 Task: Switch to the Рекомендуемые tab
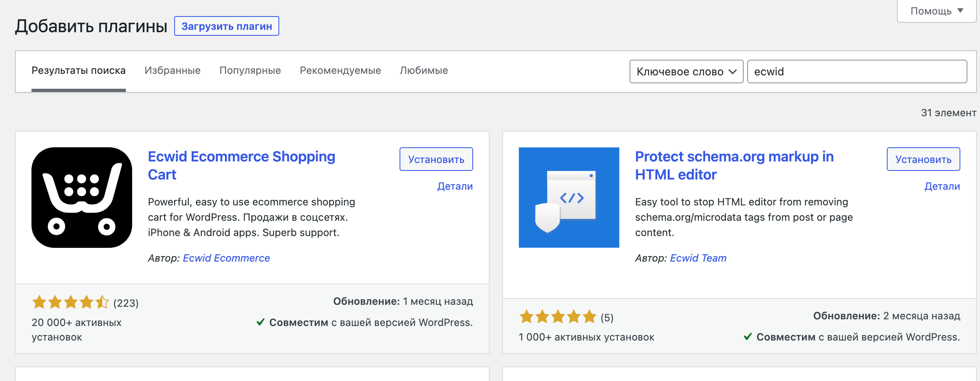coord(341,71)
